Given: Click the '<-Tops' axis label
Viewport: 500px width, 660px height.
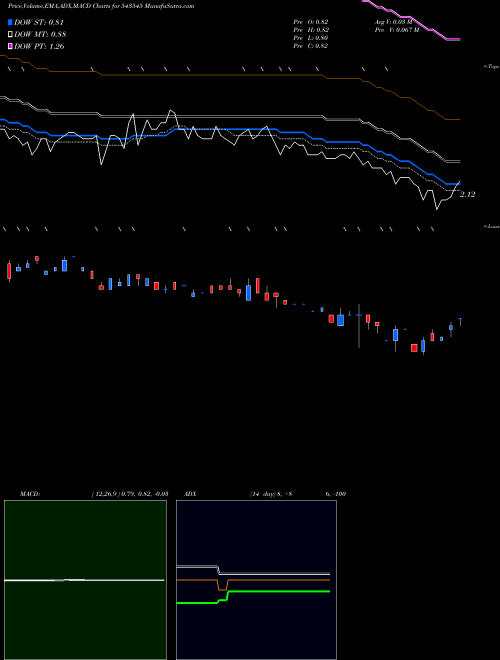Looking at the screenshot, I should click(492, 67).
